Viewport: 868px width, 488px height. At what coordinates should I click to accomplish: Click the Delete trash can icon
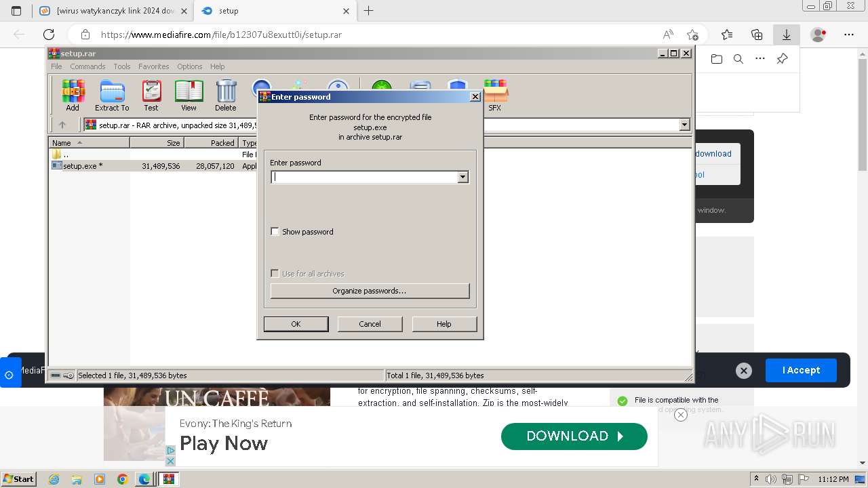click(226, 95)
